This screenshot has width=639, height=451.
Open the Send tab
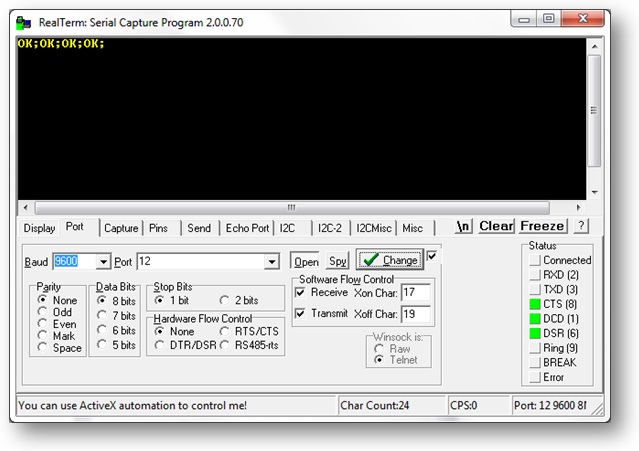click(199, 228)
